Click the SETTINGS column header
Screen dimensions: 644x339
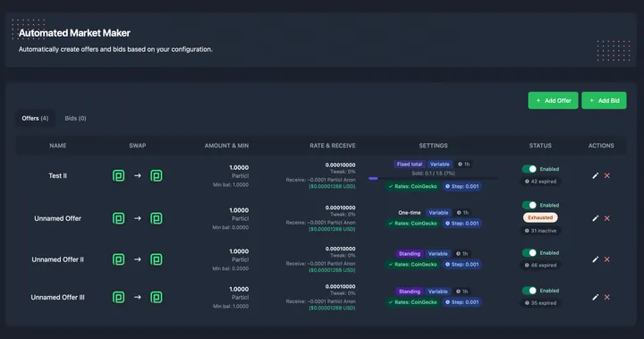[x=433, y=146]
